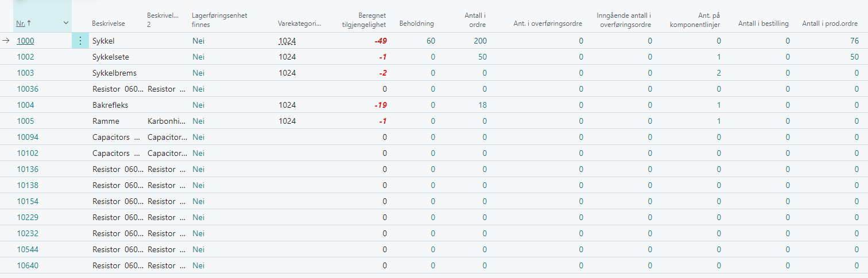
Task: Drill into Beholdning value 60 for Sykkel
Action: tap(431, 41)
